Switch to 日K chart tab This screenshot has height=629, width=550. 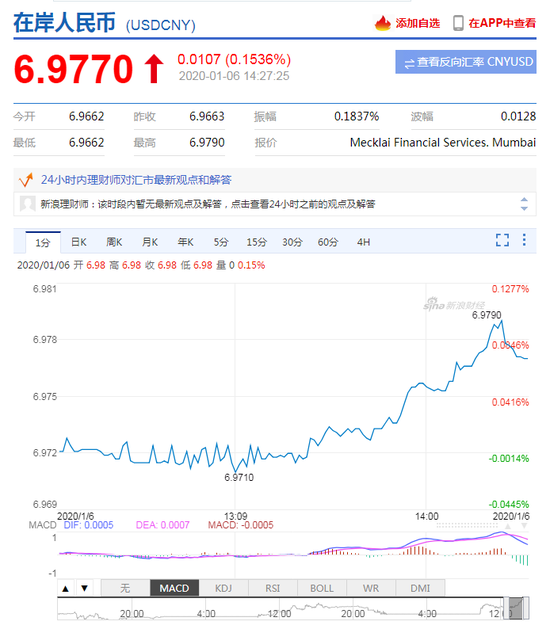(x=79, y=242)
